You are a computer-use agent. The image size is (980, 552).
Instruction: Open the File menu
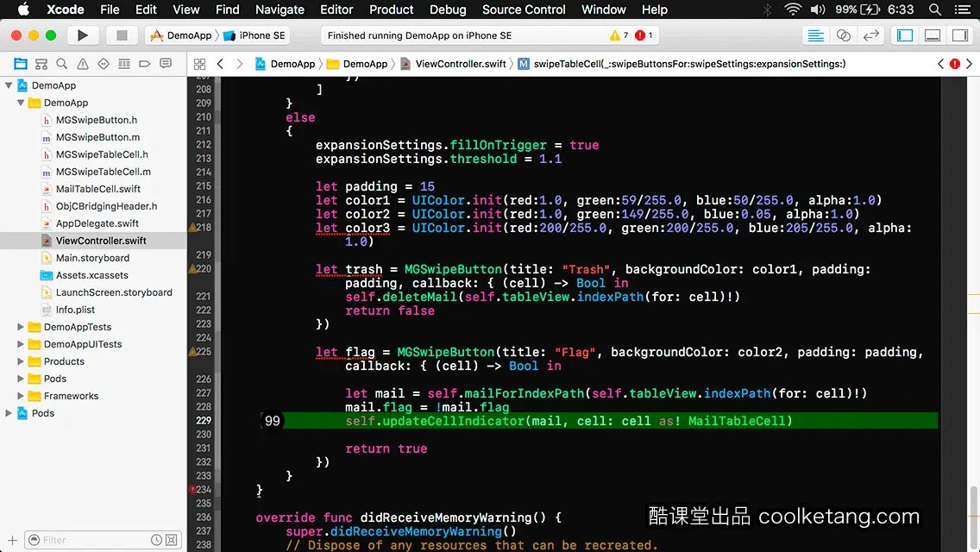pyautogui.click(x=110, y=9)
